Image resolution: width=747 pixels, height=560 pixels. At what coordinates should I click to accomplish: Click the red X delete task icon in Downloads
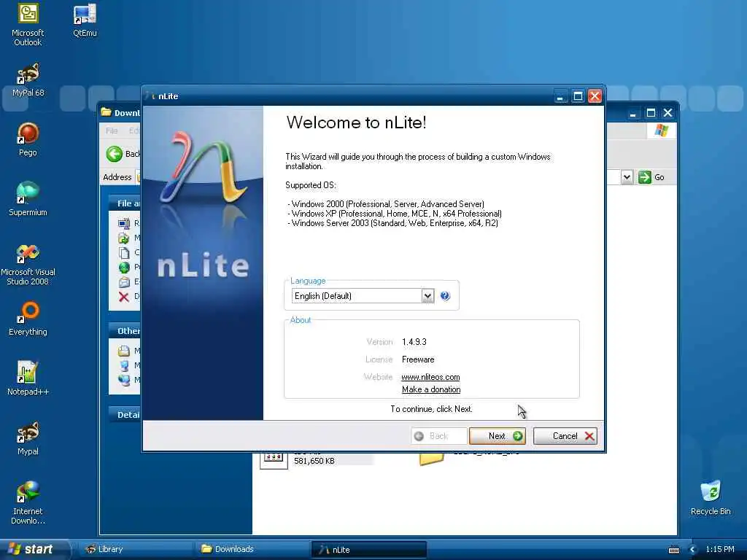click(x=124, y=297)
